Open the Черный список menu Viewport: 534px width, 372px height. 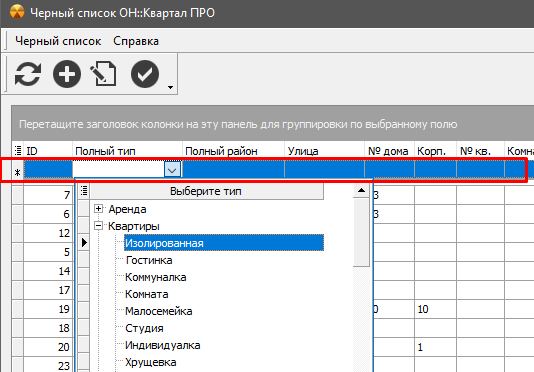(58, 41)
